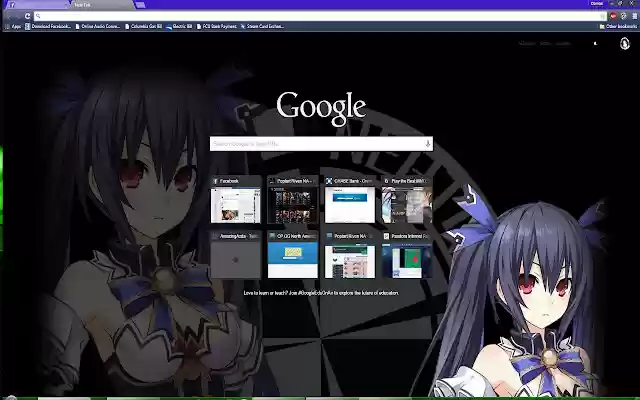640x400 pixels.
Task: Open the Online Audio Converter bookmark
Action: tap(98, 27)
